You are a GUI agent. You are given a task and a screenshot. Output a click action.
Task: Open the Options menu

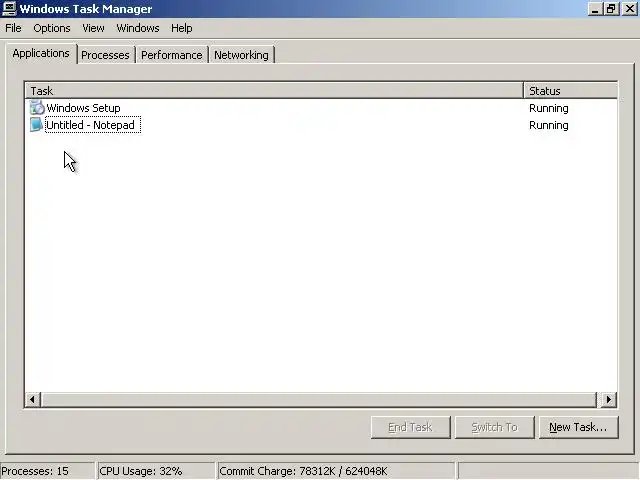tap(52, 28)
